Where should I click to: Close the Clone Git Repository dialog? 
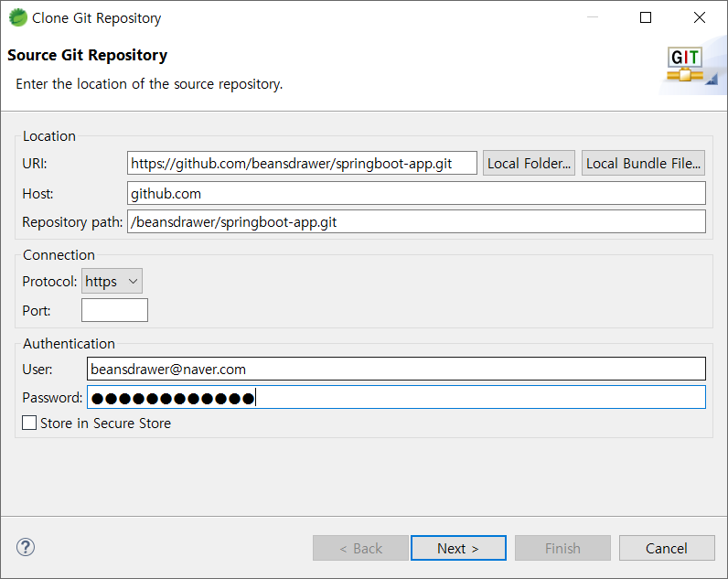click(700, 17)
